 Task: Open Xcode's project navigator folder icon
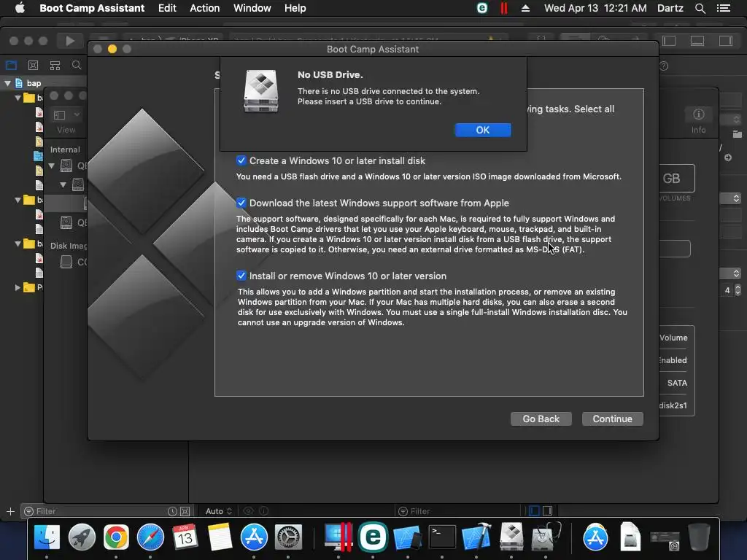pyautogui.click(x=12, y=65)
